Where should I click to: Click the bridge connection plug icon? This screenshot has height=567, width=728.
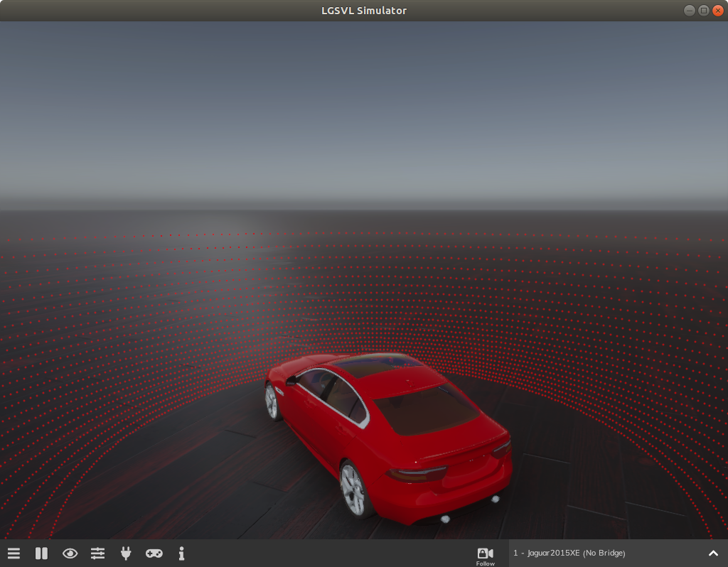coord(125,553)
